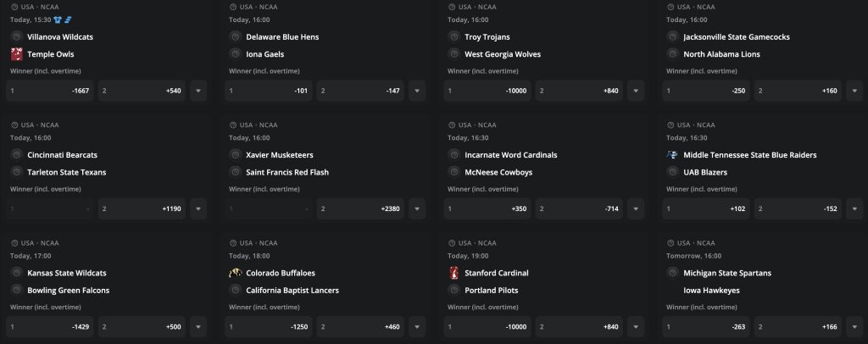This screenshot has height=344, width=868.
Task: Click the Middle Tennessee State logo
Action: point(672,155)
